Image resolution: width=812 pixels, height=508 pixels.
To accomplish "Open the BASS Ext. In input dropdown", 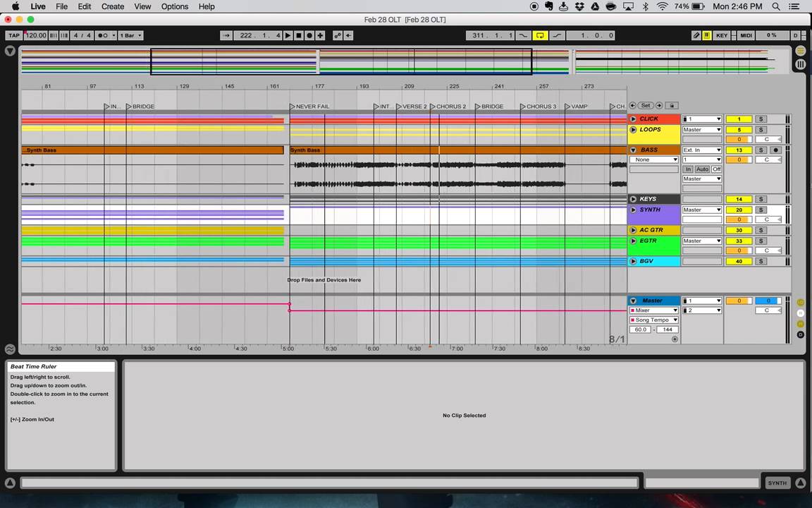I will [x=702, y=150].
